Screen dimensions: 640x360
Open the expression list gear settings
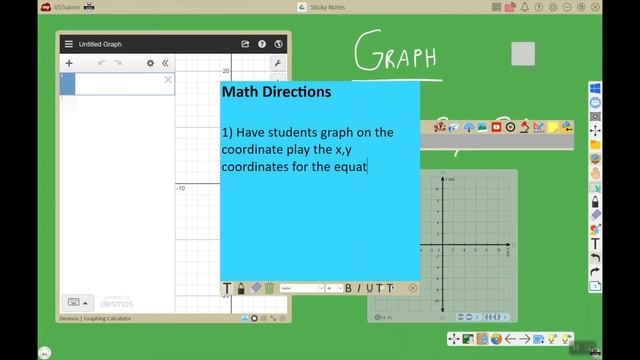150,63
